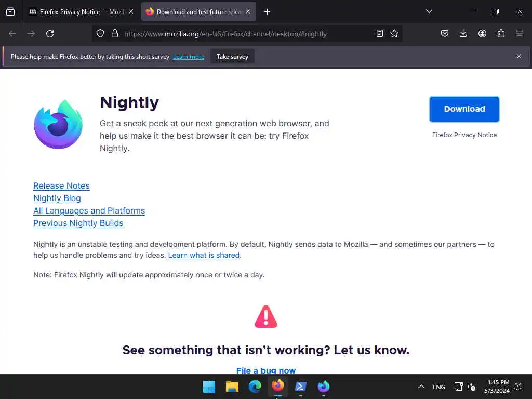Image resolution: width=532 pixels, height=399 pixels.
Task: Open the network status tray icon
Action: click(458, 387)
